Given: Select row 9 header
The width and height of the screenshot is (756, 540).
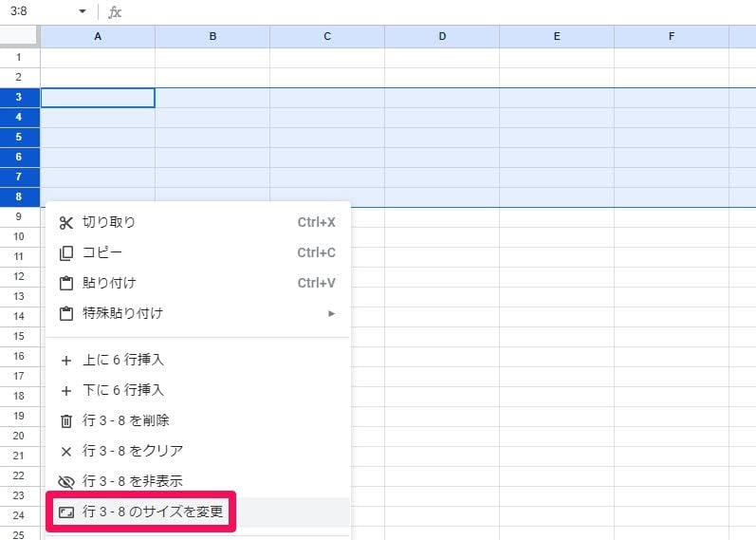Looking at the screenshot, I should pyautogui.click(x=19, y=216).
